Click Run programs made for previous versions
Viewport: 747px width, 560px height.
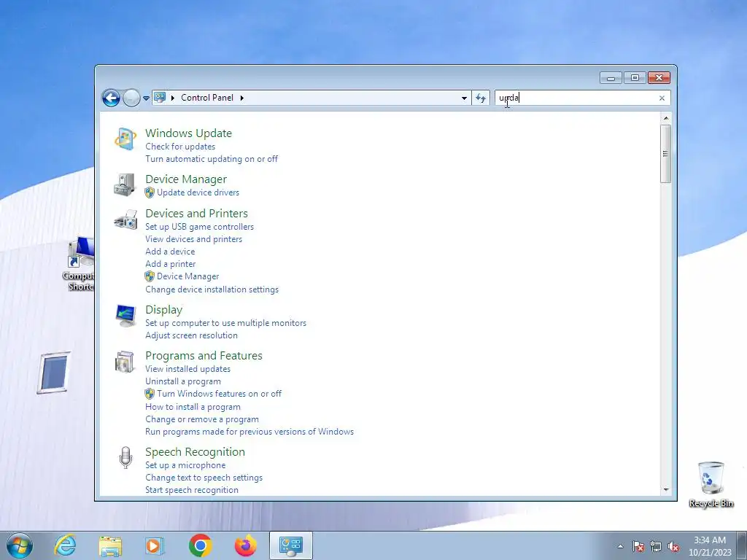(x=249, y=432)
